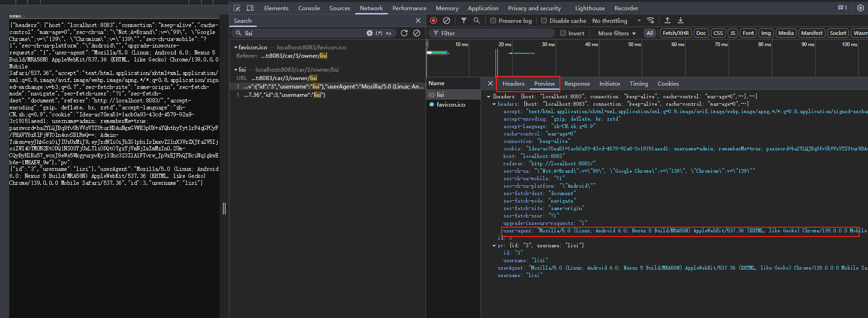This screenshot has width=868, height=318.
Task: Filter requests by Media type
Action: (x=786, y=33)
